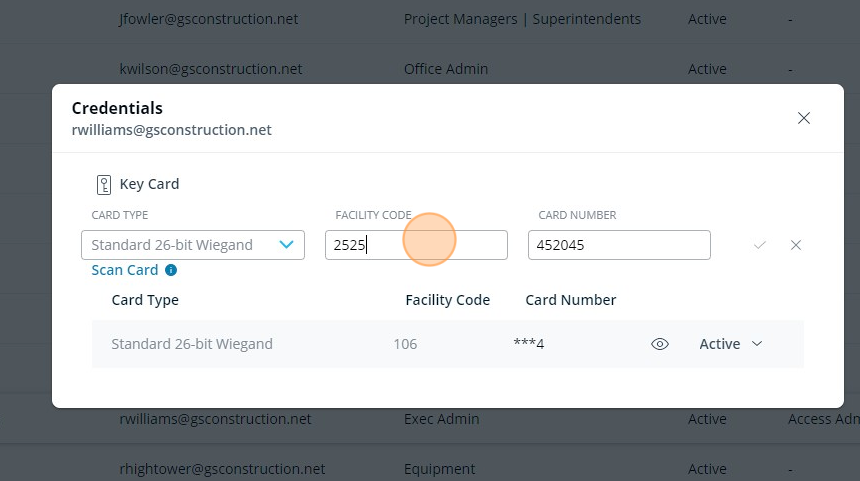
Task: Open the rhightower@gsconstruction.net user row
Action: (222, 469)
